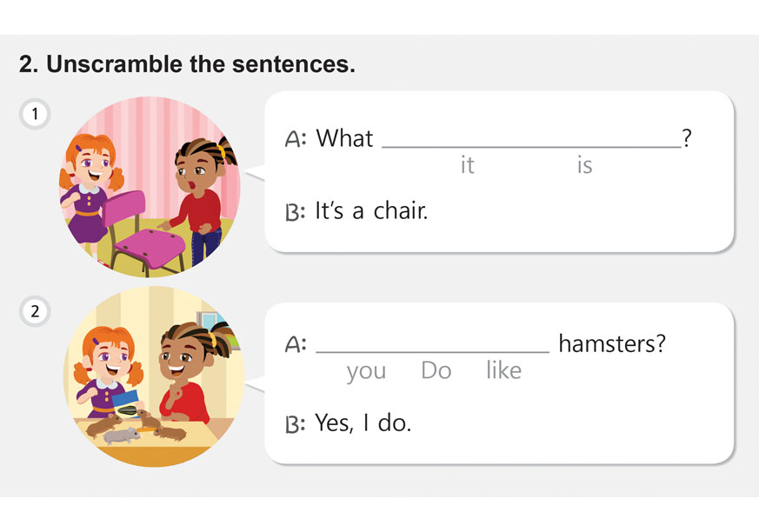
Task: Open the first round chair scene picture
Action: 152,187
